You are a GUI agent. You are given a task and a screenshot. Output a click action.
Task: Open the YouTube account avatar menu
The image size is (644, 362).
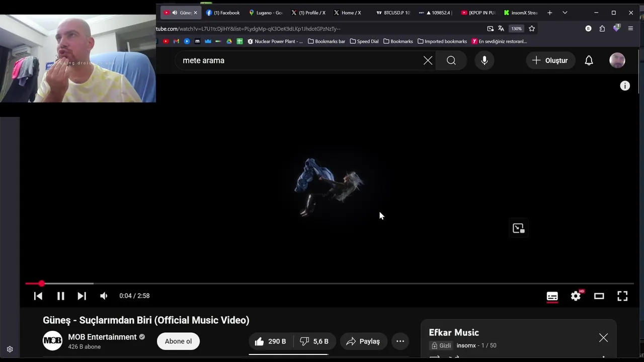617,60
